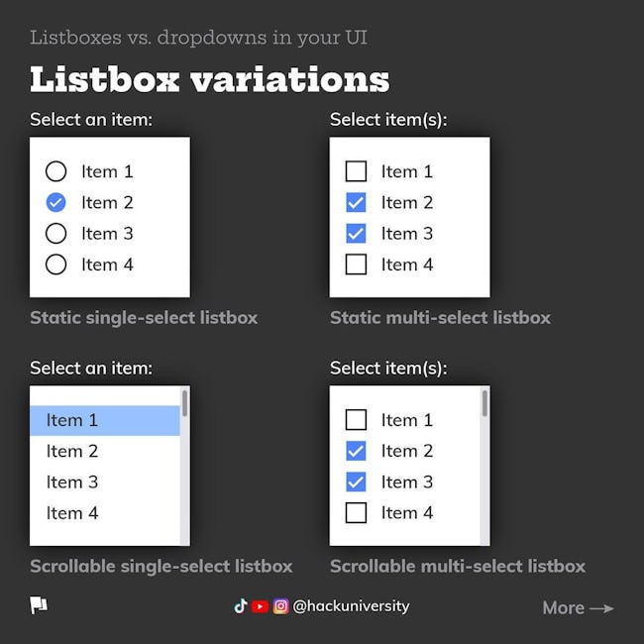Select Item 1 radio in static single-select listbox

[x=55, y=171]
